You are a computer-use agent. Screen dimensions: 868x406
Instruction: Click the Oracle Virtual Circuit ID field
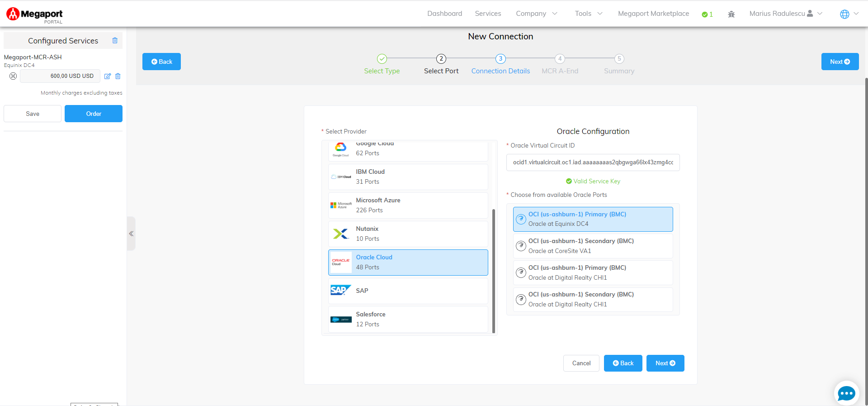click(x=593, y=162)
